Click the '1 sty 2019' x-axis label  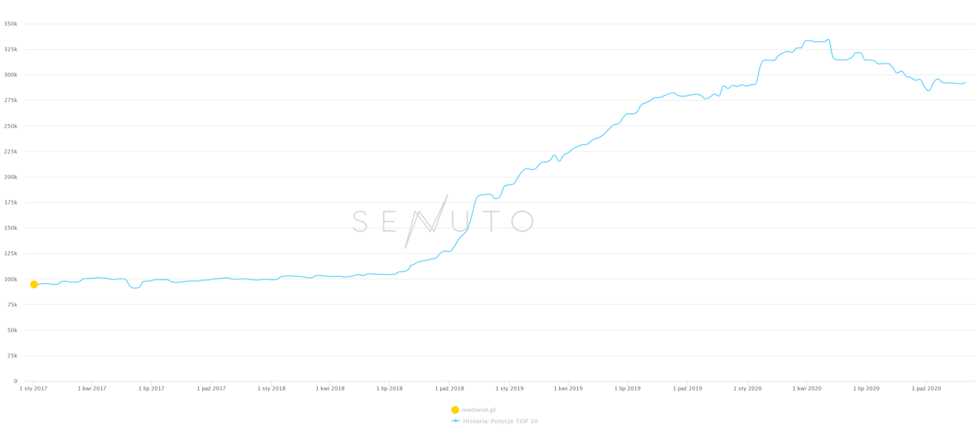pos(509,388)
